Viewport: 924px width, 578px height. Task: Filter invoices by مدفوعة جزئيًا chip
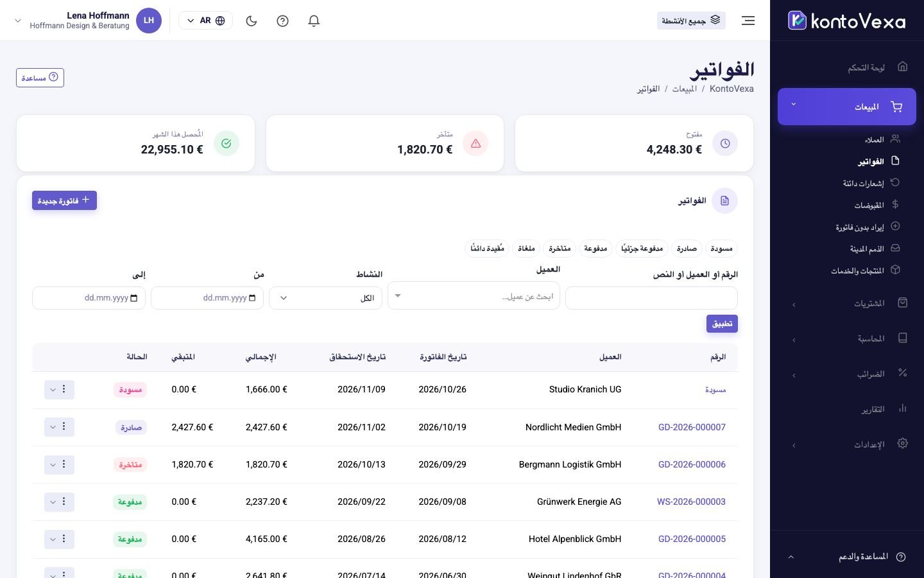tap(642, 249)
